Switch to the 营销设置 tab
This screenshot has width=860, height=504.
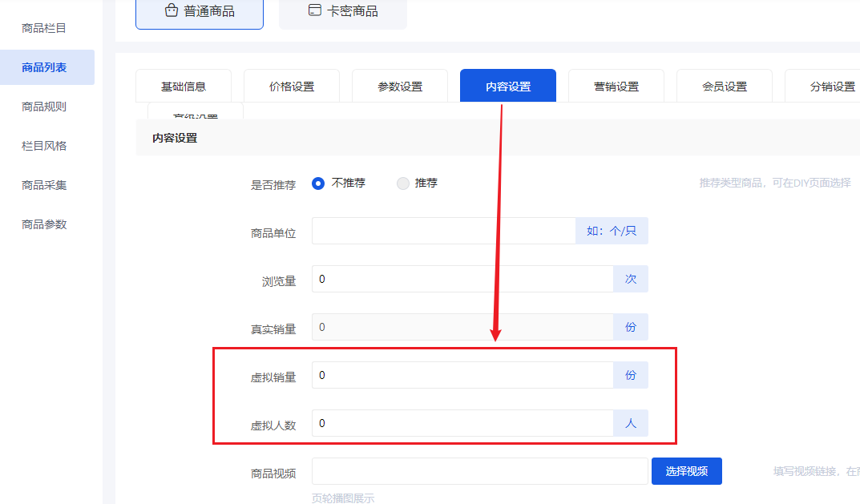pos(616,87)
